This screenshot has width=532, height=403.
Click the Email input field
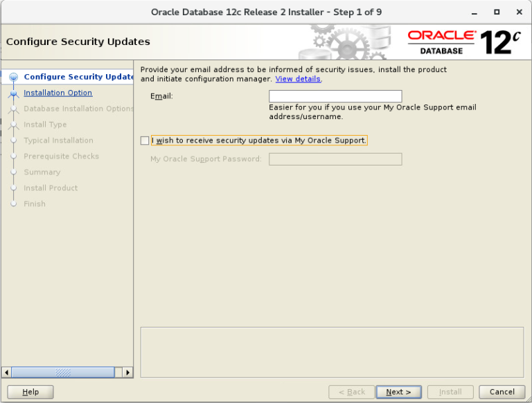click(x=335, y=96)
